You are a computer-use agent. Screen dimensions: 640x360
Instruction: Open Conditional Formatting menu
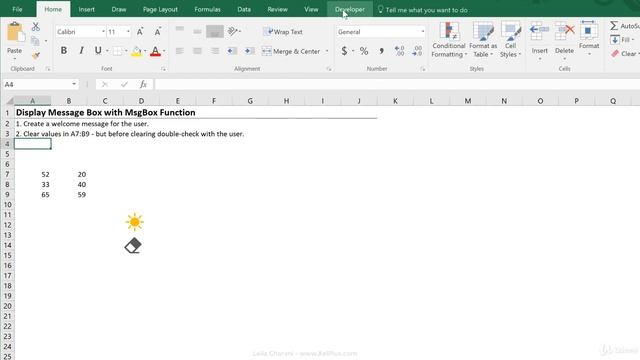(449, 40)
